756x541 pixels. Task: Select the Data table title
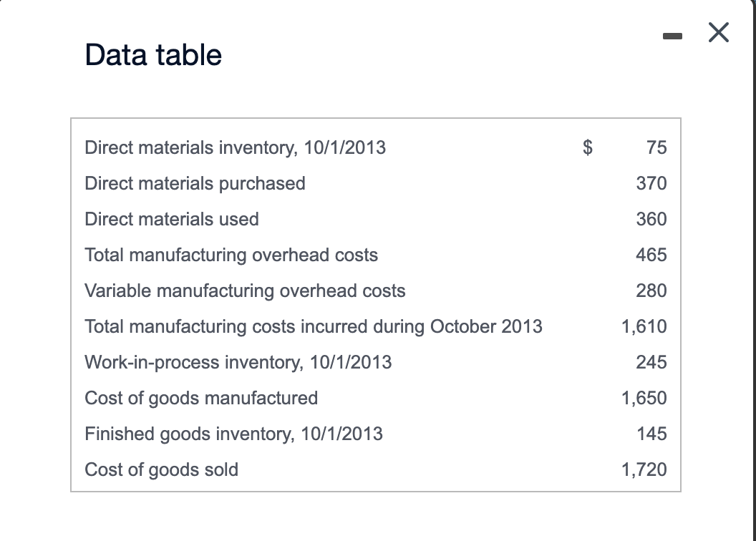pos(152,54)
